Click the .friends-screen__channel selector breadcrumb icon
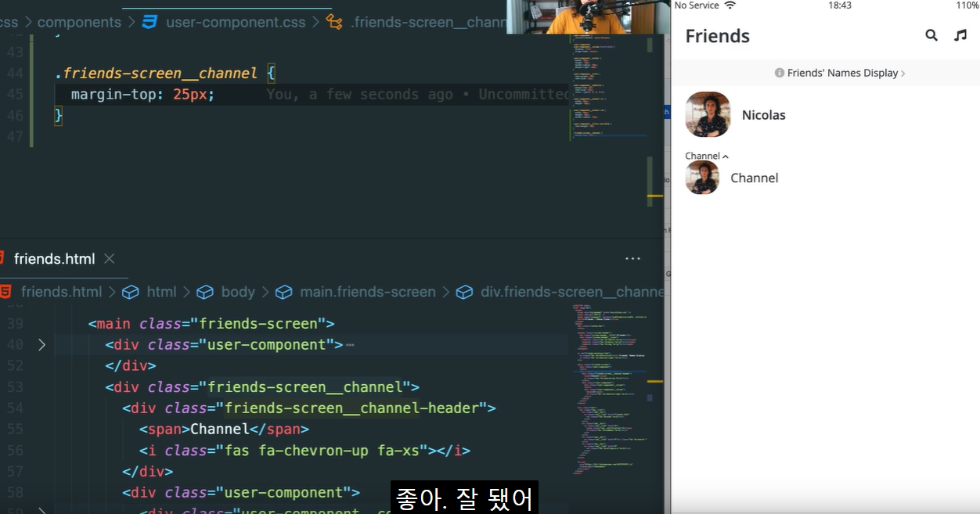980x514 pixels. click(x=334, y=22)
